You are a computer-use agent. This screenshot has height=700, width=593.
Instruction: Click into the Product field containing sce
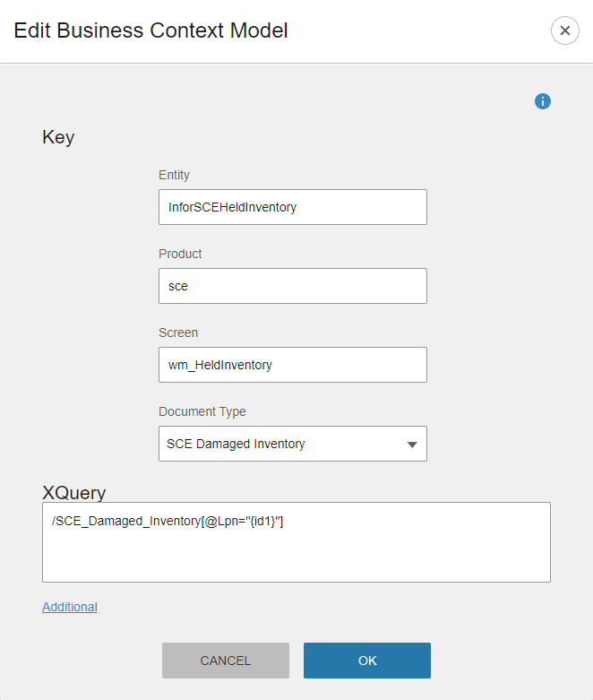pyautogui.click(x=292, y=286)
